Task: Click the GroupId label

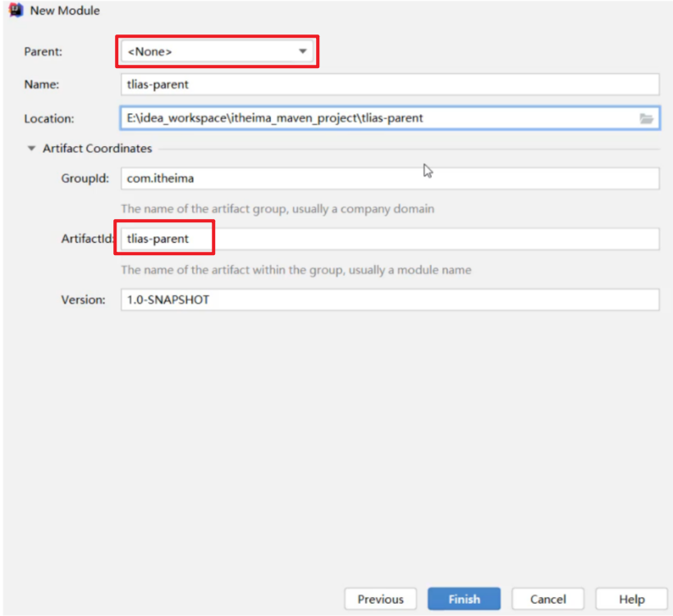Action: [x=85, y=179]
